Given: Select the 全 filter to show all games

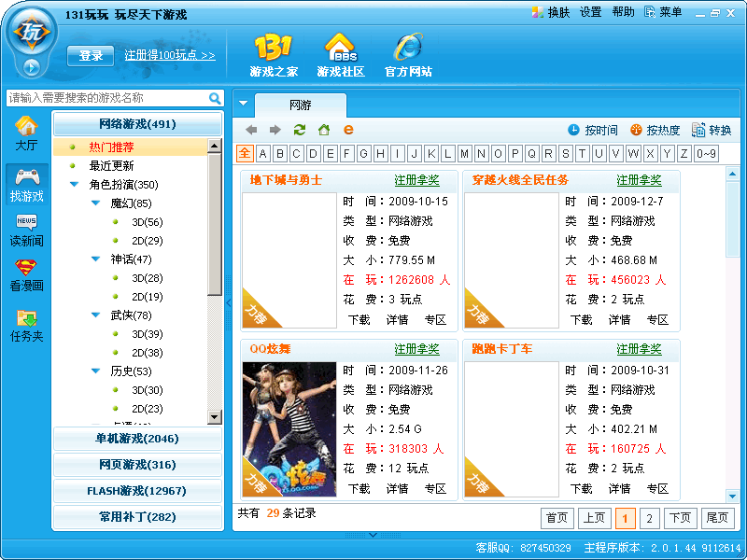Looking at the screenshot, I should (245, 152).
